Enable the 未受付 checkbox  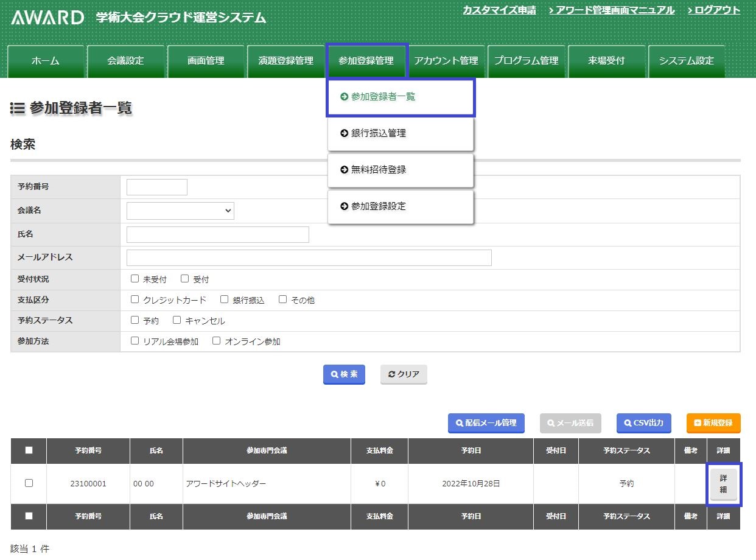(x=135, y=279)
